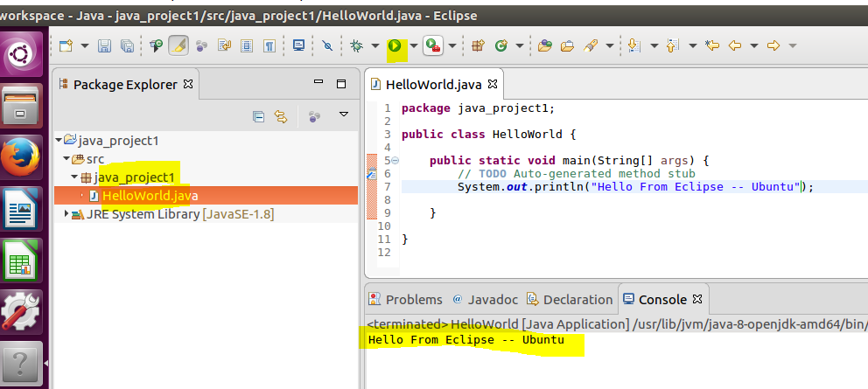
Task: Navigate back with the left arrow
Action: click(735, 46)
